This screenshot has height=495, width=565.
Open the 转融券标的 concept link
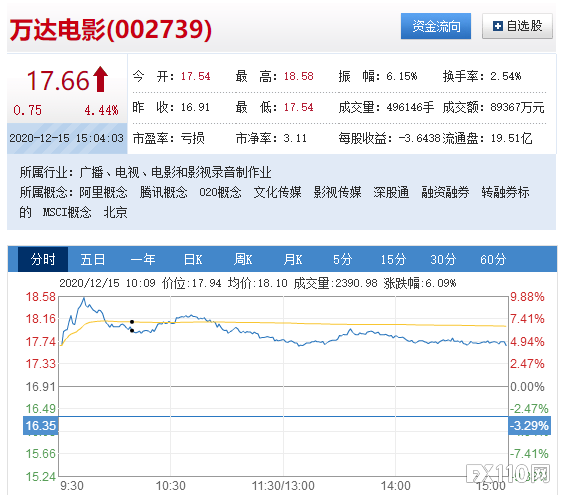pos(505,192)
